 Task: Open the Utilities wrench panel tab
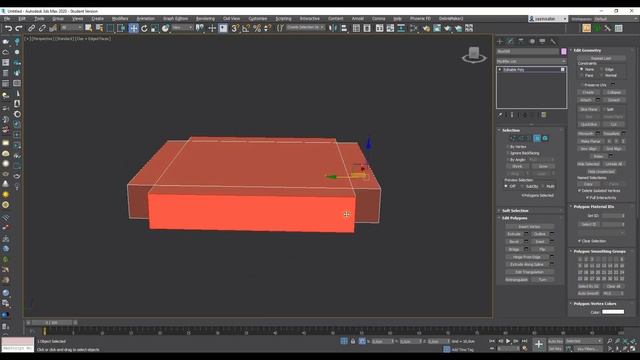[553, 41]
